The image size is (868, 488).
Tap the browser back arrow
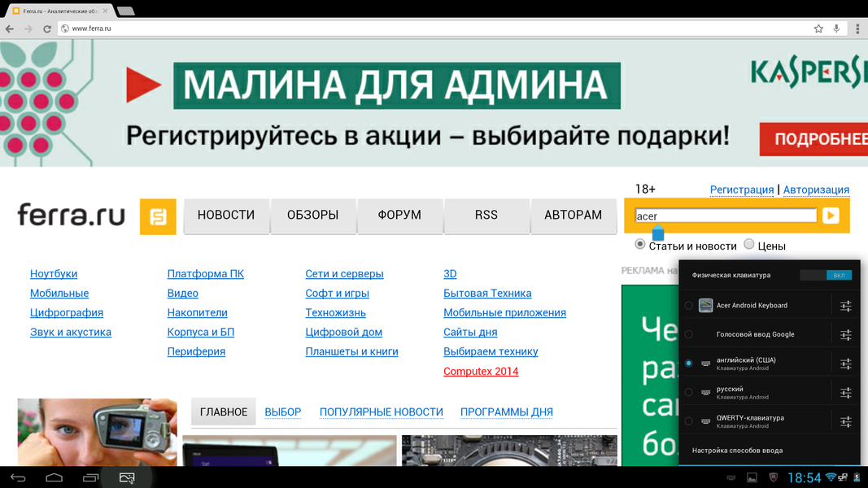pyautogui.click(x=10, y=28)
